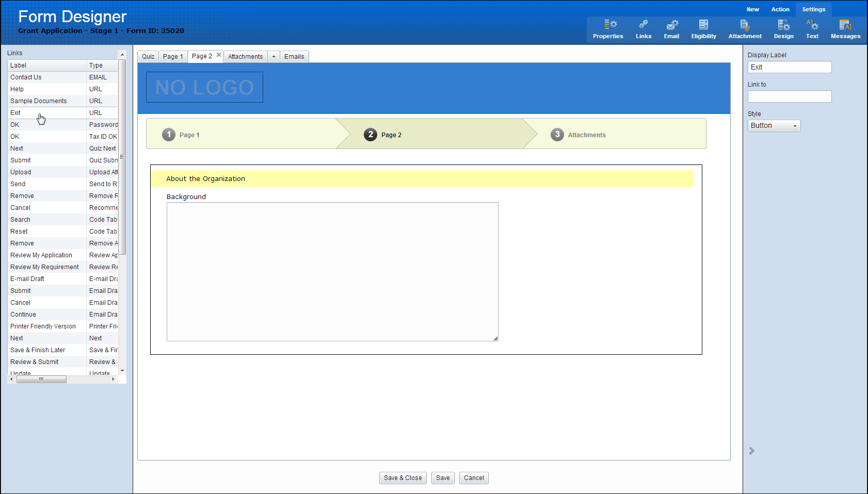The image size is (868, 494).
Task: Close the Page 2 tab
Action: [219, 55]
